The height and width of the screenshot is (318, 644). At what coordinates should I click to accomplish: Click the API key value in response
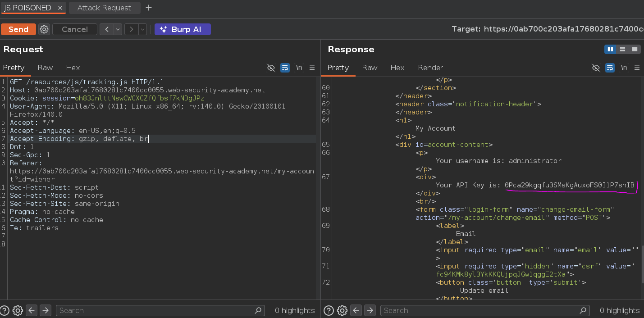click(x=570, y=185)
